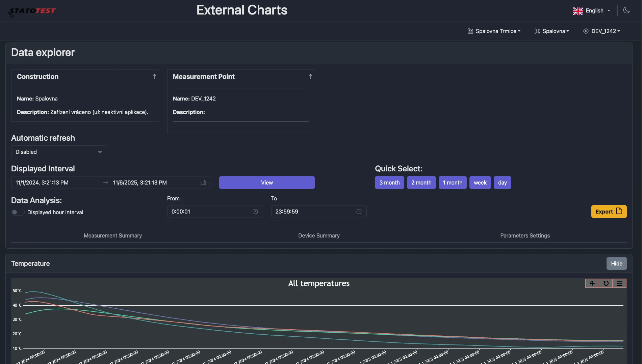Viewport: 642px width, 364px height.
Task: Switch to the Device Summary tab
Action: 318,235
